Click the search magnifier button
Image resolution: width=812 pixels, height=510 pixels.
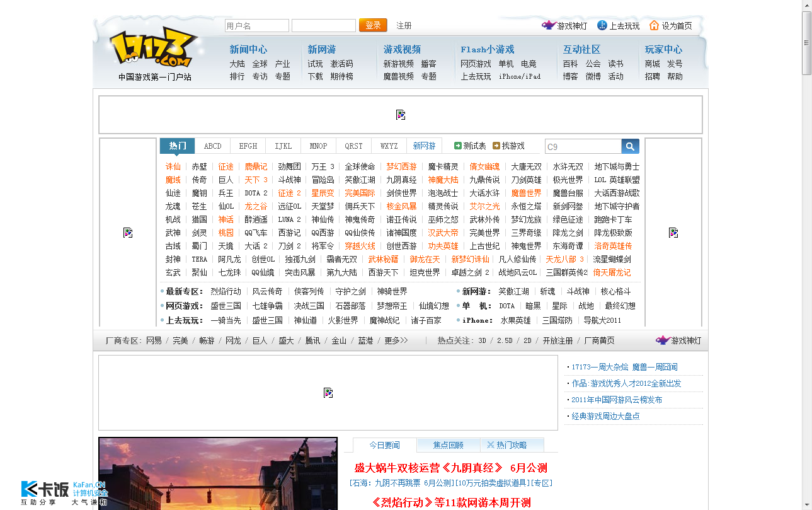[x=631, y=146]
